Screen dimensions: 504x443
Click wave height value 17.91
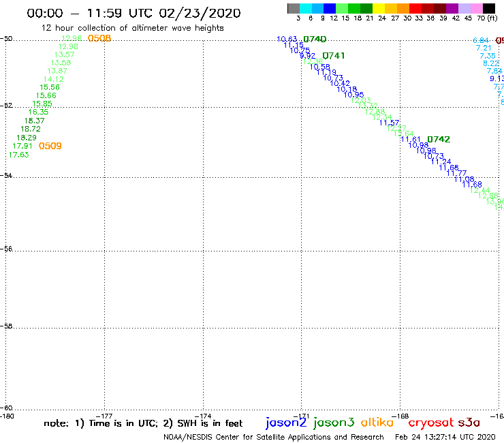click(22, 146)
